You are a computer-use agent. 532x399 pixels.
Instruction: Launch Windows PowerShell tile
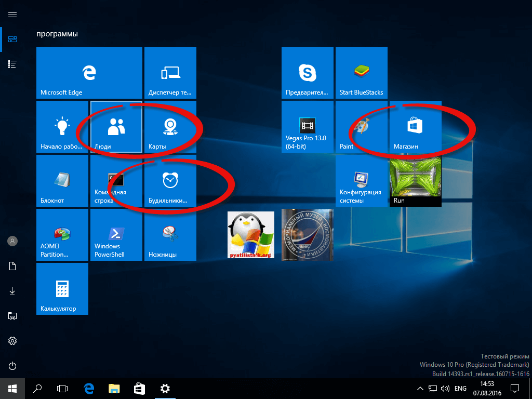[x=116, y=235]
